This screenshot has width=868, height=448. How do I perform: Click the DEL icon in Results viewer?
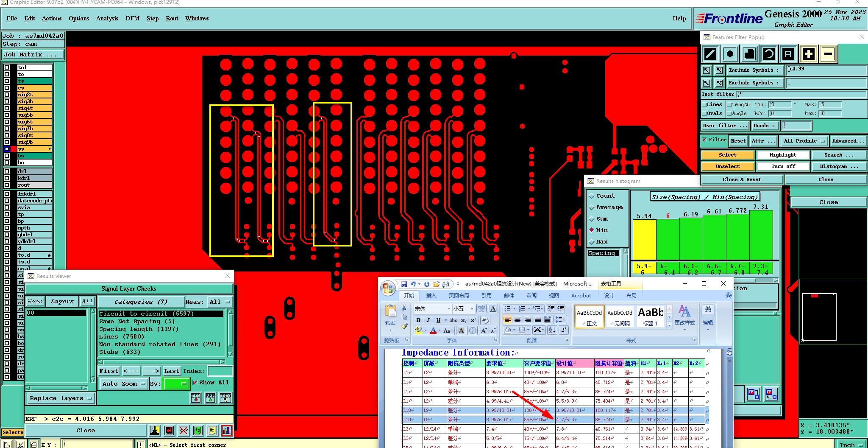(x=196, y=398)
